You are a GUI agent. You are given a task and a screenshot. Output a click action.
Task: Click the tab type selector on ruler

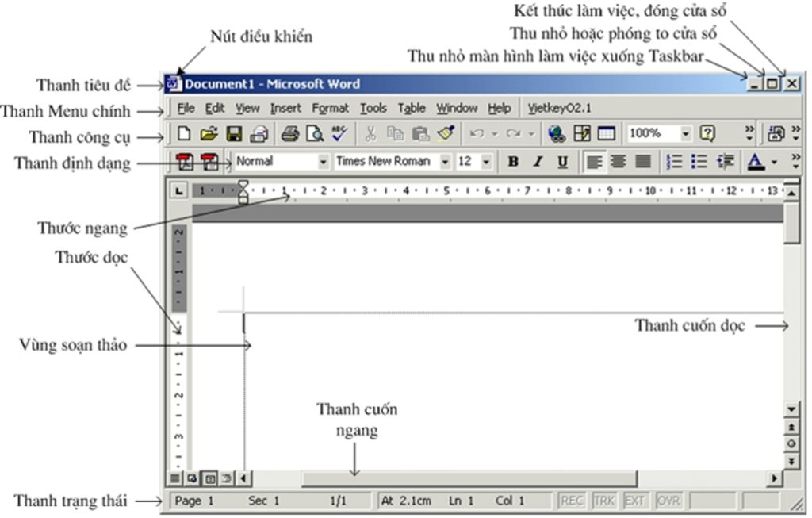(178, 190)
